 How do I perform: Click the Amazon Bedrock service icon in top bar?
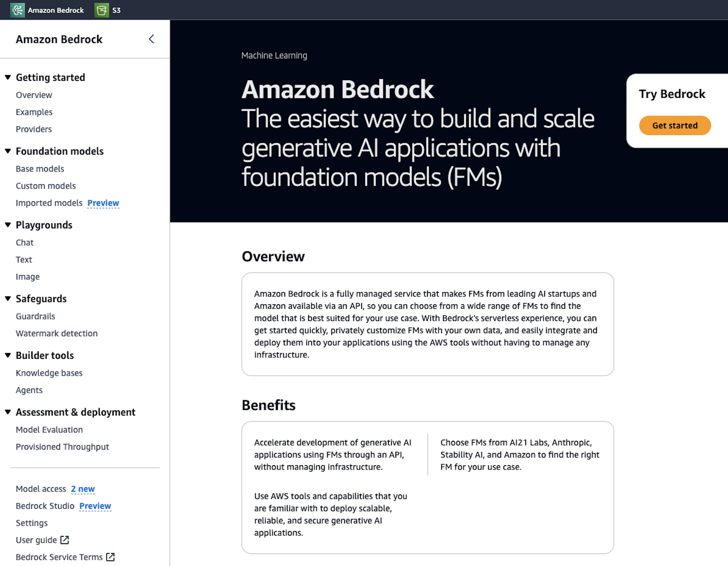tap(17, 10)
